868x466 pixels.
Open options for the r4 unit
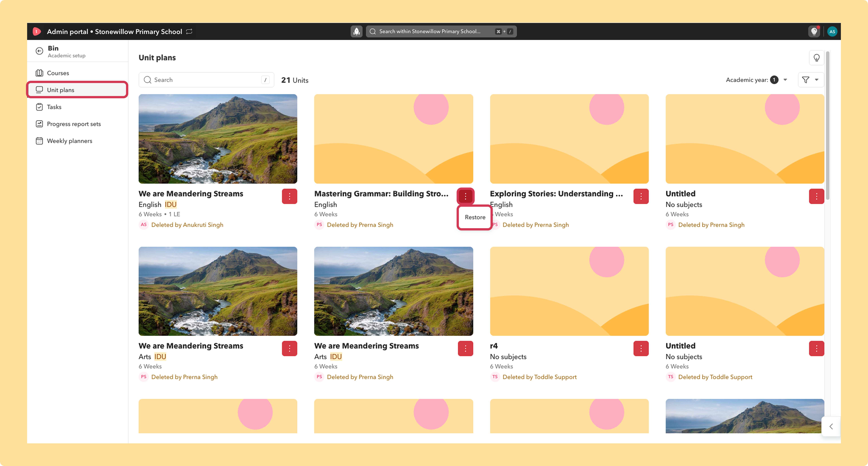coord(641,349)
